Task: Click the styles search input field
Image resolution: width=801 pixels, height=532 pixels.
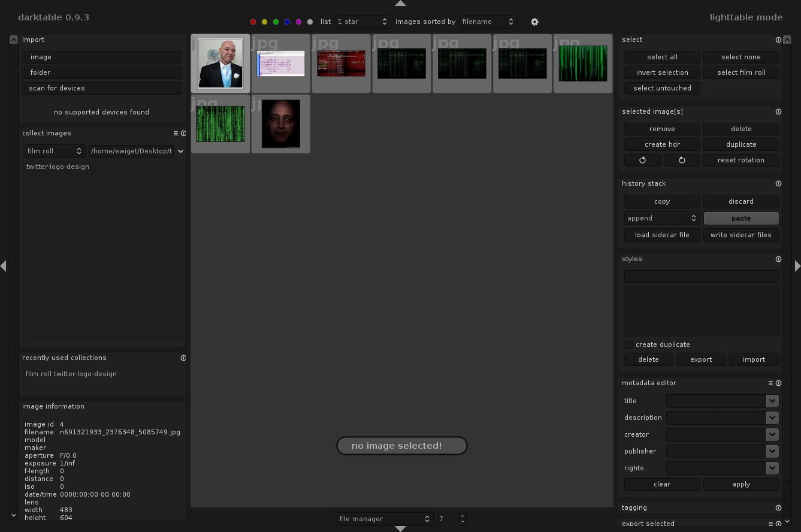Action: (x=702, y=276)
